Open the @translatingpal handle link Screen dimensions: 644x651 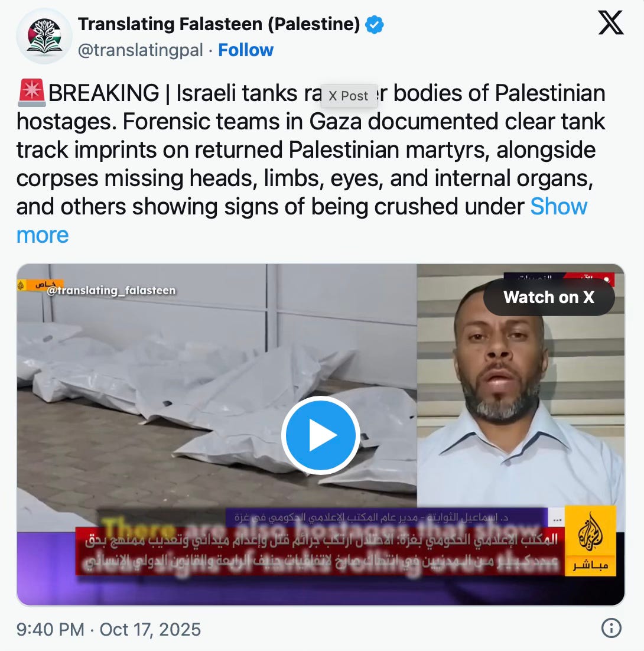pyautogui.click(x=141, y=50)
